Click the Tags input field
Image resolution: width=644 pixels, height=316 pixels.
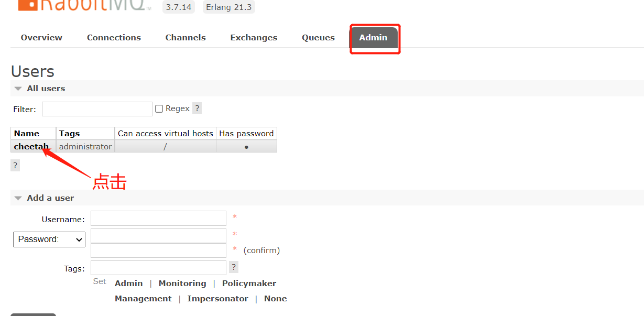coord(158,268)
